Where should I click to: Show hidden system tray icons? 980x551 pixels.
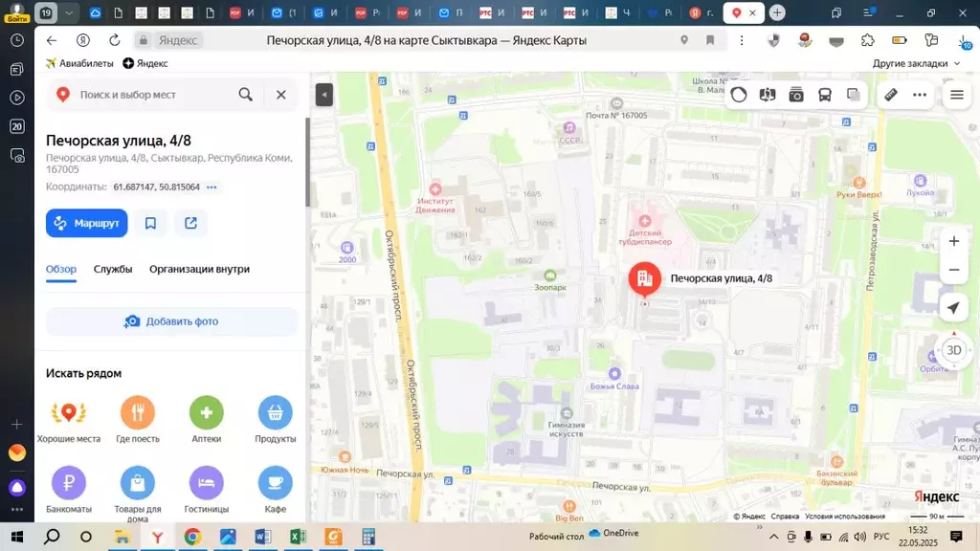[x=773, y=537]
